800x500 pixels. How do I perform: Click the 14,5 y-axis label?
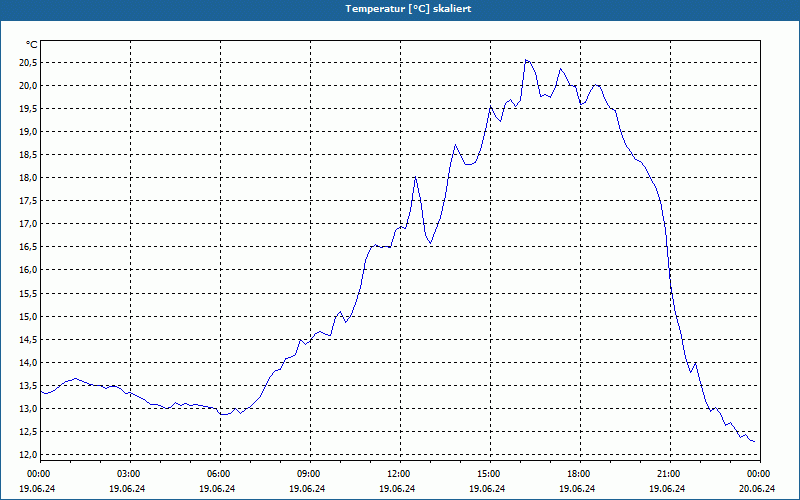(29, 340)
